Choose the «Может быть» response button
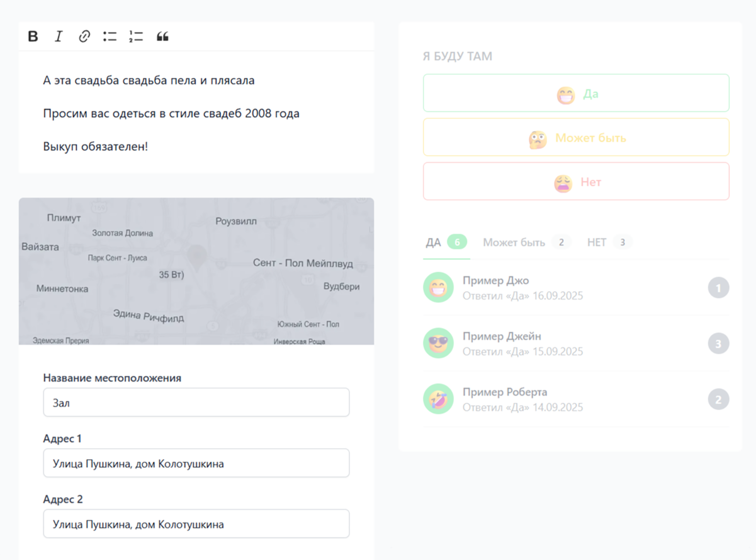Screen dimensions: 756x560 tap(576, 138)
